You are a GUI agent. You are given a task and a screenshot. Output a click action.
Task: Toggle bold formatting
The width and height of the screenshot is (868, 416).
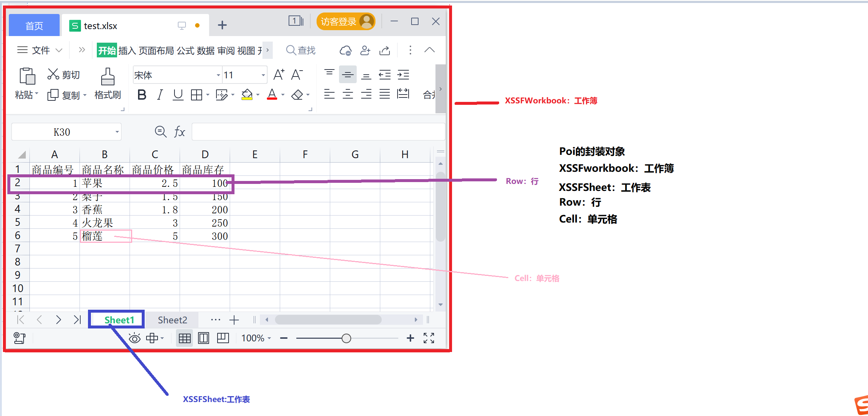(141, 95)
